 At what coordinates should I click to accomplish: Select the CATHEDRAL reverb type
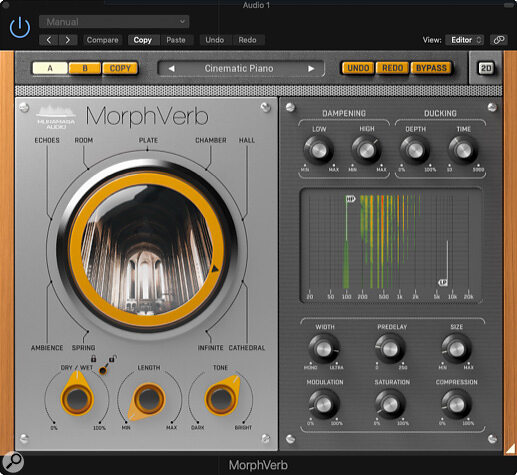(x=247, y=348)
